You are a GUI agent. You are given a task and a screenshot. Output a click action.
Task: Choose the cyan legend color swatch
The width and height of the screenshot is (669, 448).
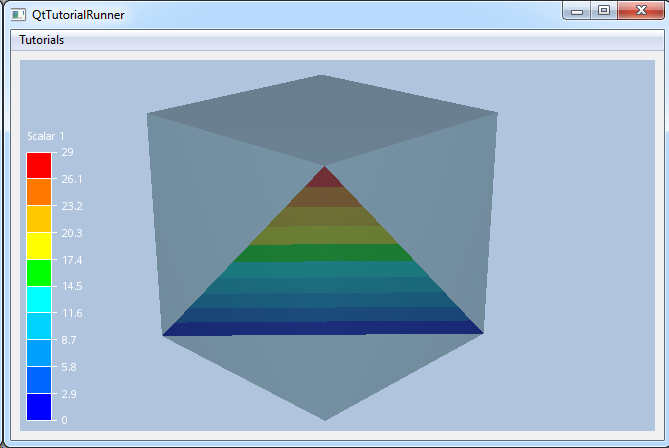[x=38, y=299]
